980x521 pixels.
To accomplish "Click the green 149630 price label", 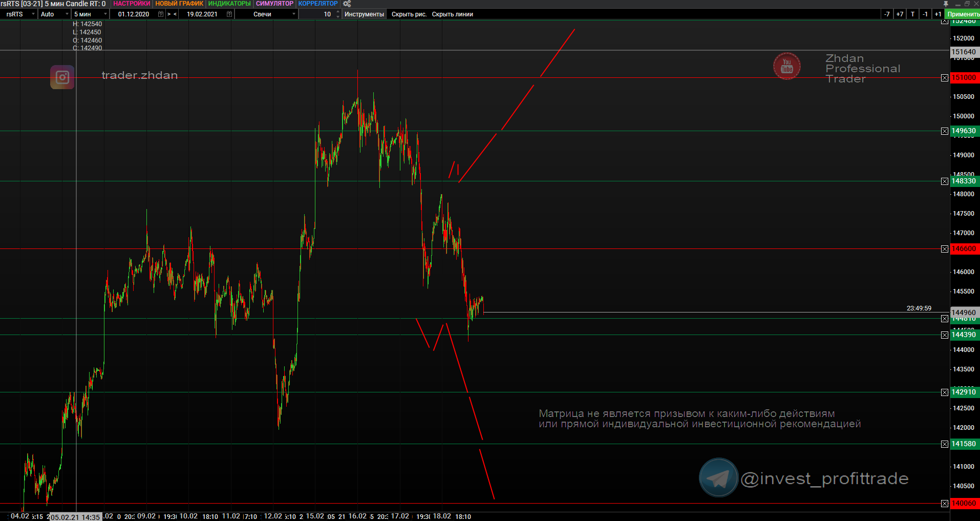I will click(965, 131).
